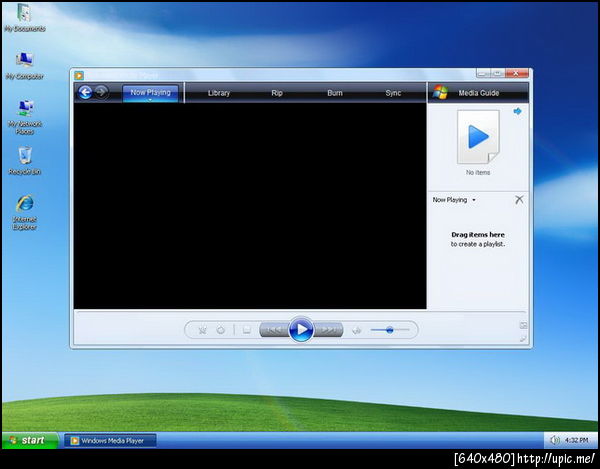Expand the Now Playing tab dropdown arrow
The width and height of the screenshot is (600, 469).
click(x=150, y=100)
